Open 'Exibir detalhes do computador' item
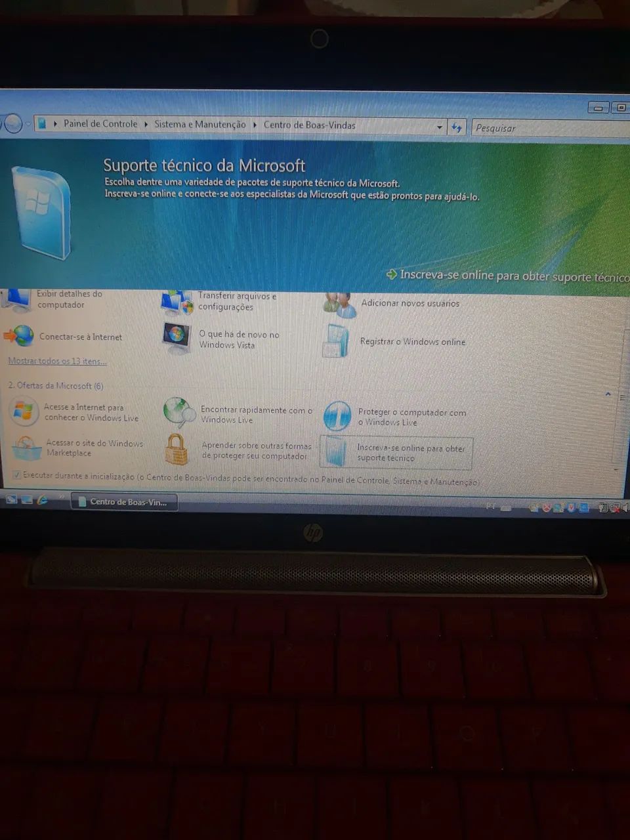 tap(54, 300)
